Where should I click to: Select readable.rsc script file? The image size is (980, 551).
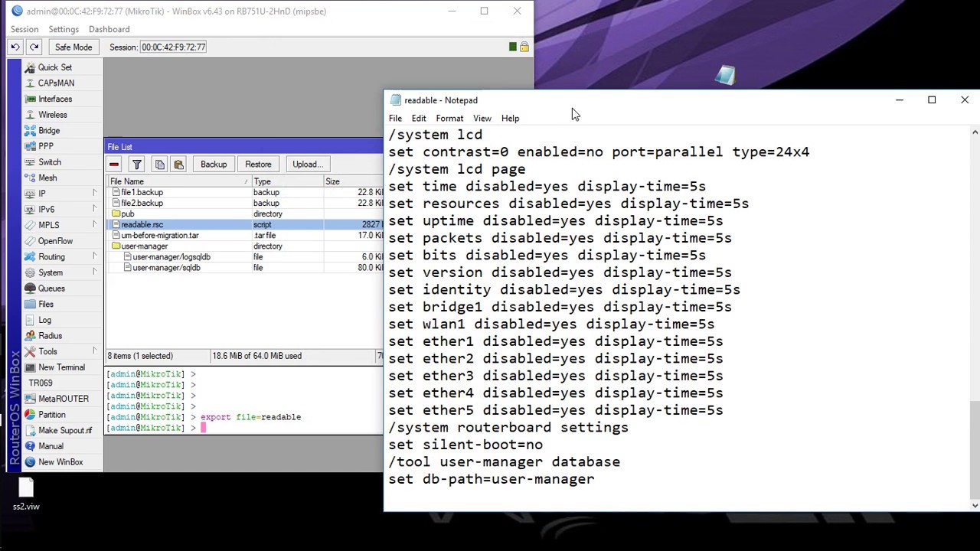click(245, 224)
